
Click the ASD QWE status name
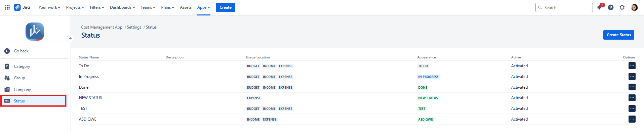88,119
